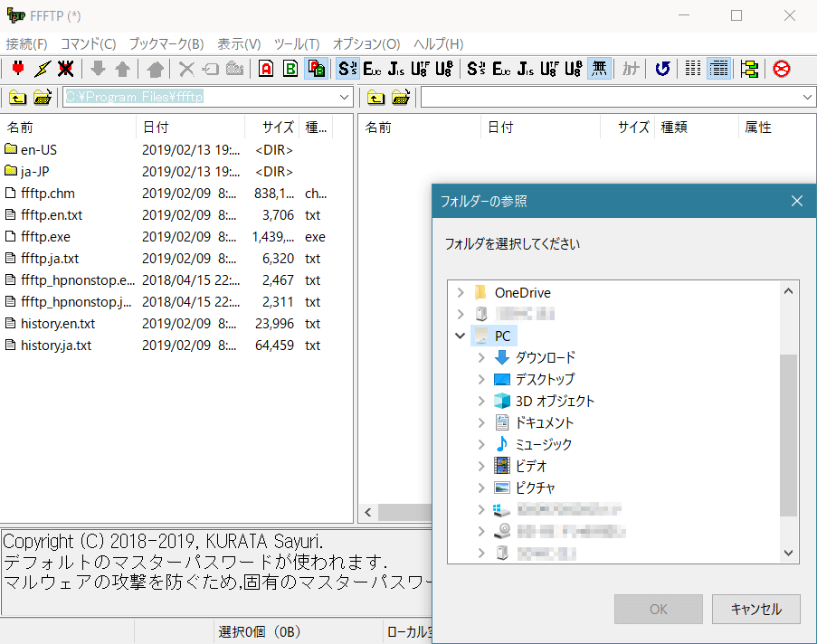
Task: Expand the ミュージック folder node
Action: coord(481,444)
